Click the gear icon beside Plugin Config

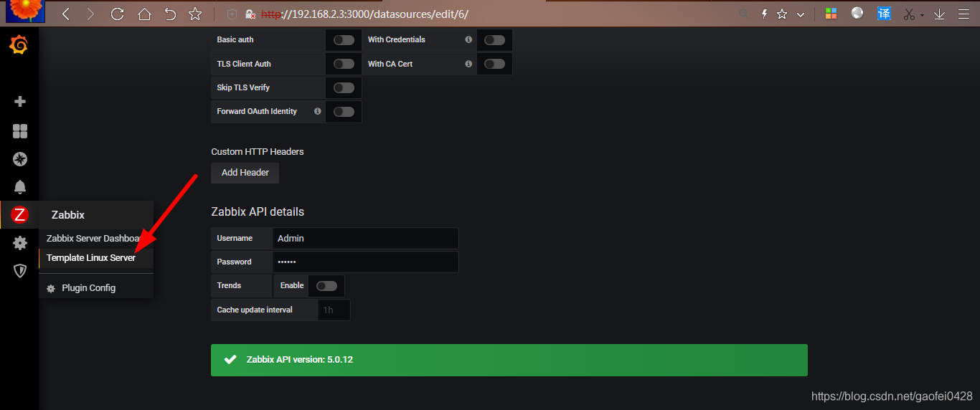coord(51,288)
